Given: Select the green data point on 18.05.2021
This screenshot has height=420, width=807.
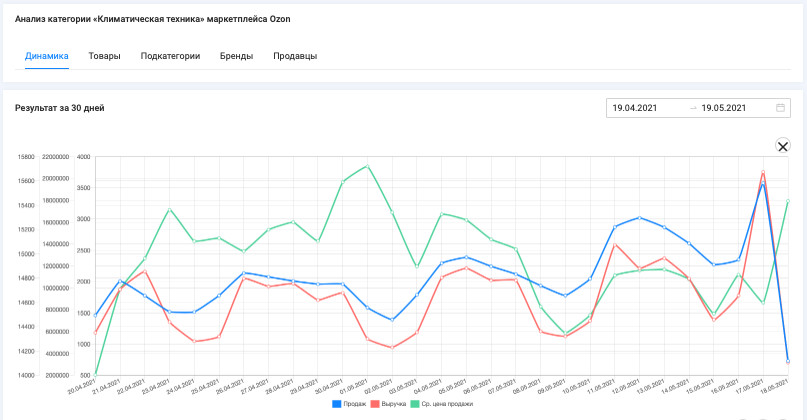Looking at the screenshot, I should tap(787, 201).
